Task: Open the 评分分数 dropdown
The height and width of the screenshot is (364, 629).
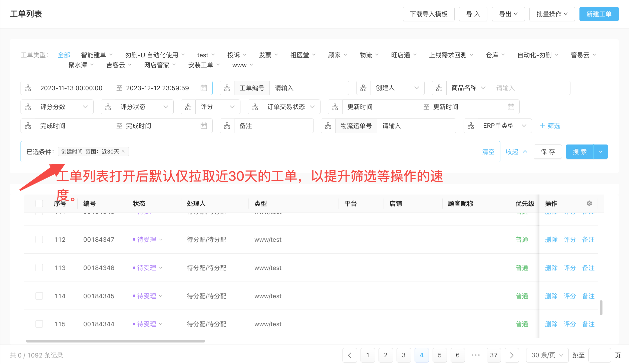Action: (x=64, y=107)
